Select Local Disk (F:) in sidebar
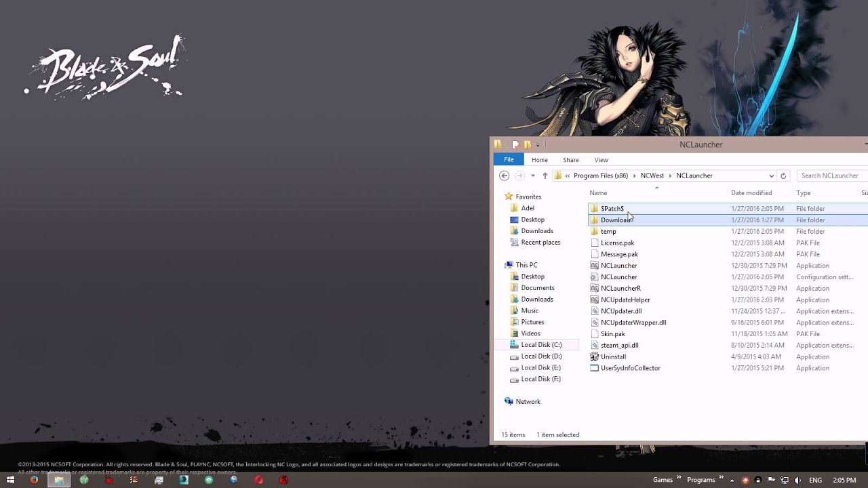The height and width of the screenshot is (488, 868). tap(540, 379)
